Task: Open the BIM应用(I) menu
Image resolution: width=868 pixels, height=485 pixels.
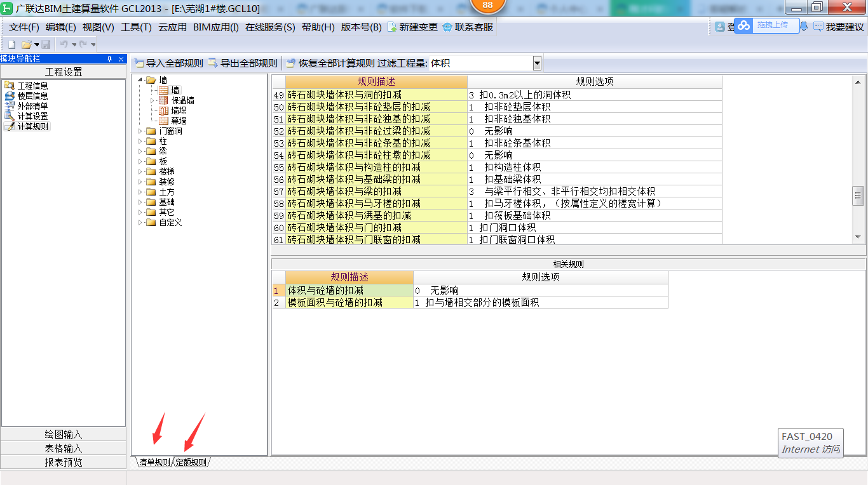Action: (216, 27)
